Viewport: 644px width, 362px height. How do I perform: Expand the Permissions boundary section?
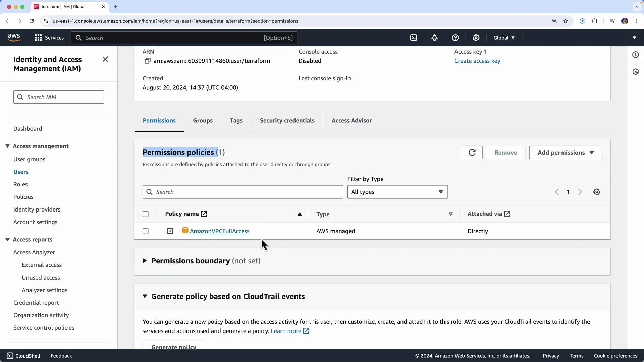(145, 261)
